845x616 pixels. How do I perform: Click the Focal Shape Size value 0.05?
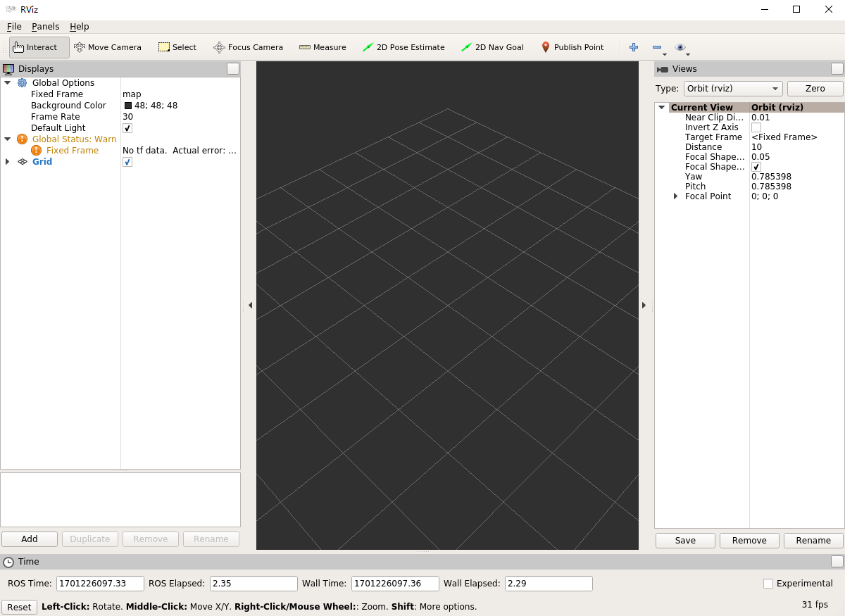click(760, 157)
